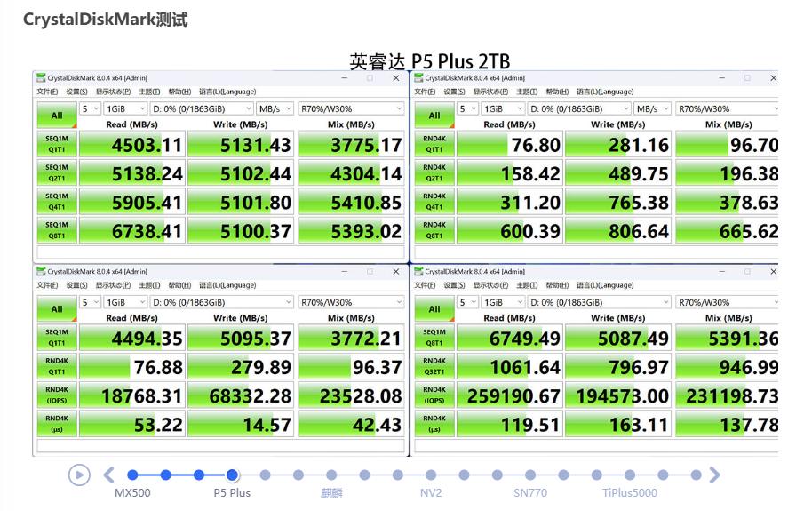Screen dimensions: 812x511
Task: Run the RND4K Q4T1 test
Action: (434, 202)
